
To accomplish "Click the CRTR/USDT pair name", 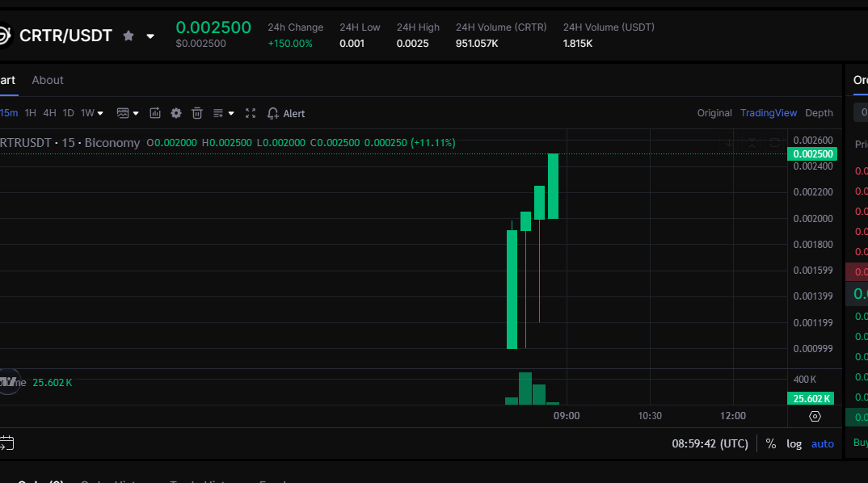I will 66,36.
